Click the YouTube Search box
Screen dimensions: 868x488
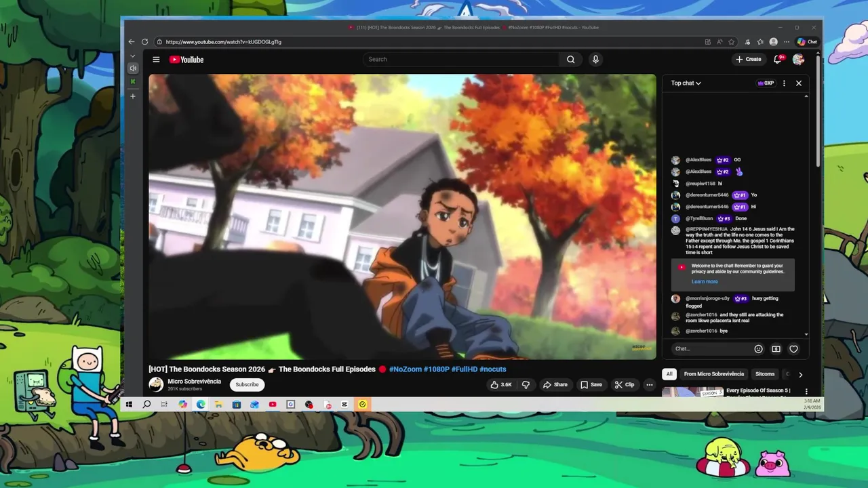click(x=461, y=59)
